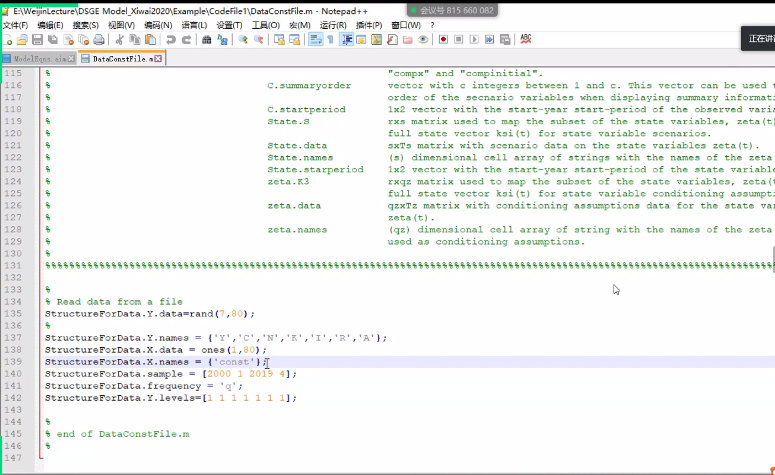Toggle show all characters pilcrow icon
The width and height of the screenshot is (775, 475).
click(x=330, y=40)
